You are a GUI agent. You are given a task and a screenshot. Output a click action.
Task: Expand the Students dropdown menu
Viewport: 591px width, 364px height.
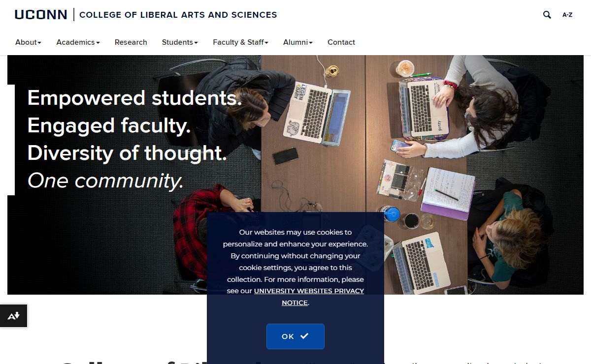tap(180, 42)
